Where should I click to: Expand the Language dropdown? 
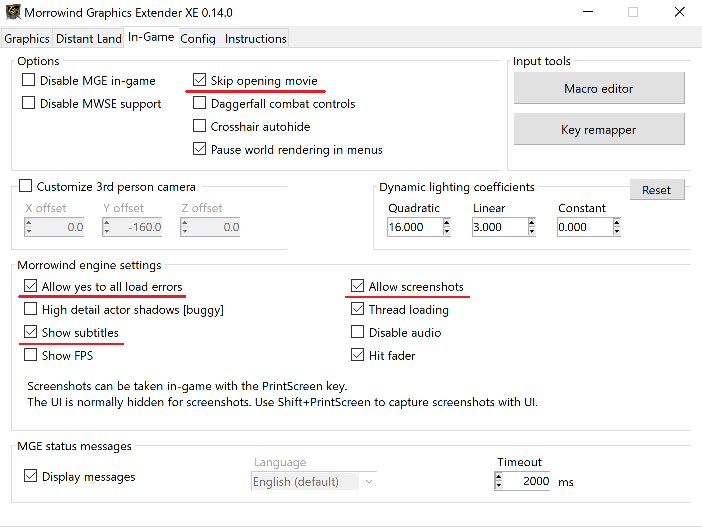368,482
